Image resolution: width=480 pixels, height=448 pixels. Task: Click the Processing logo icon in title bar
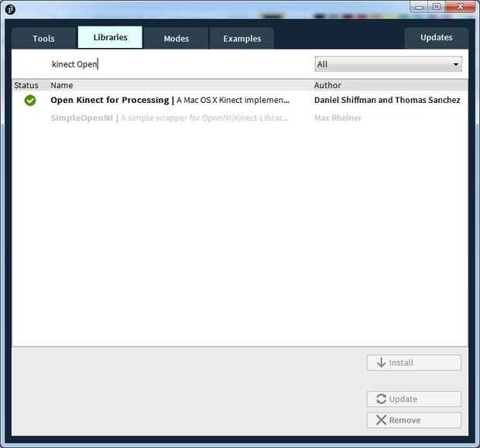pyautogui.click(x=10, y=9)
